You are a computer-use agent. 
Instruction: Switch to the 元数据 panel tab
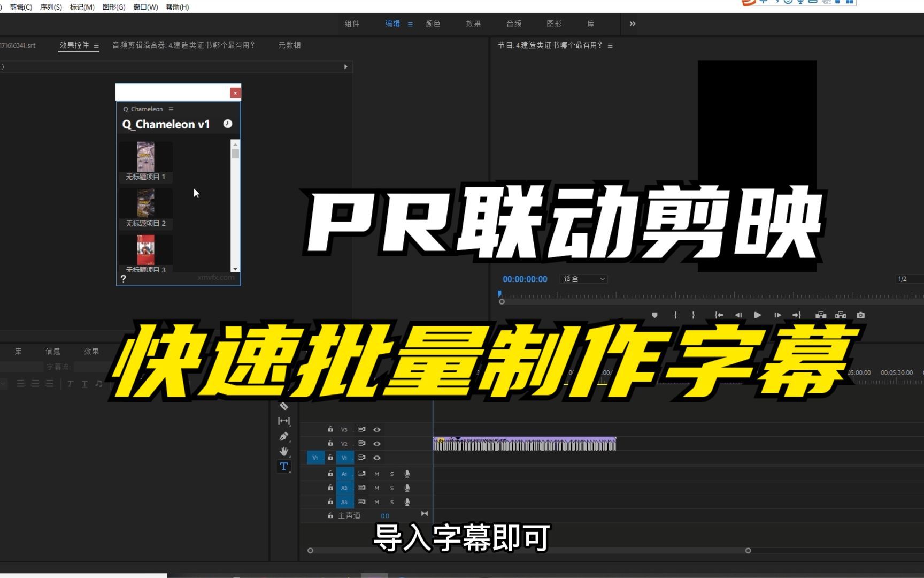289,45
